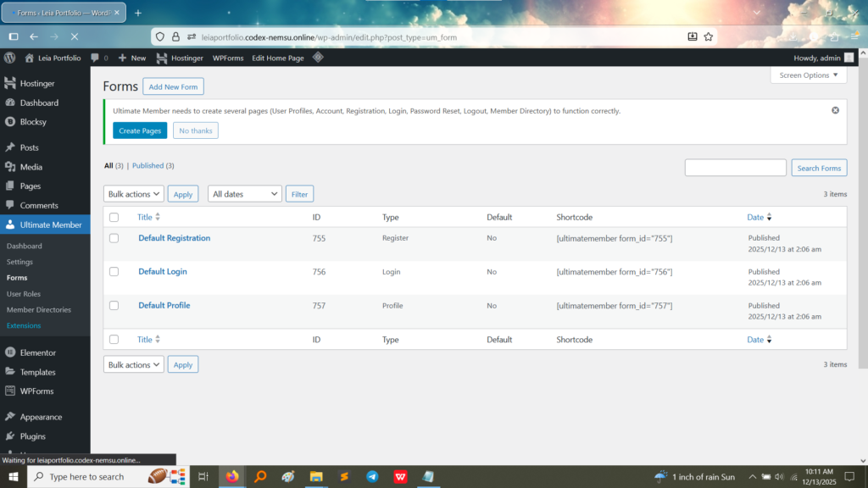Dismiss the Ultimate Member notice

835,110
